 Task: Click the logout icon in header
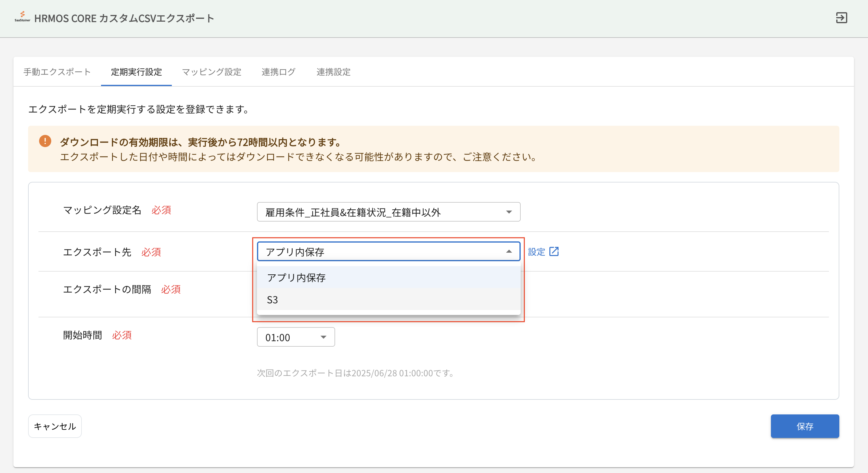pos(841,18)
